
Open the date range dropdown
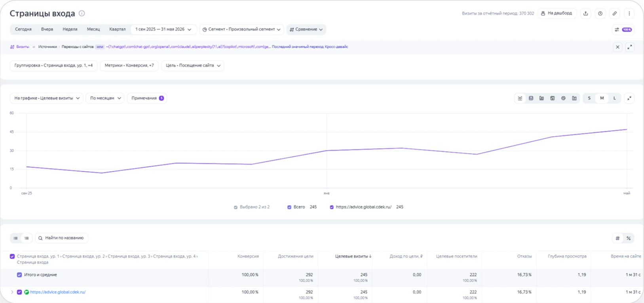[x=163, y=29]
